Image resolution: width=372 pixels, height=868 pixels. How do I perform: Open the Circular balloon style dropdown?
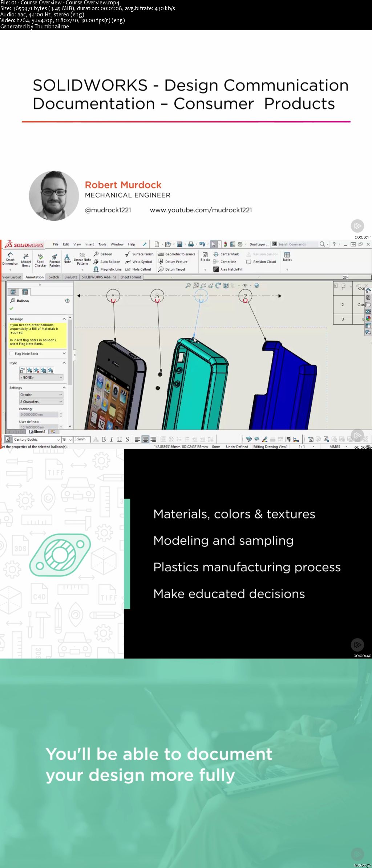tap(41, 395)
